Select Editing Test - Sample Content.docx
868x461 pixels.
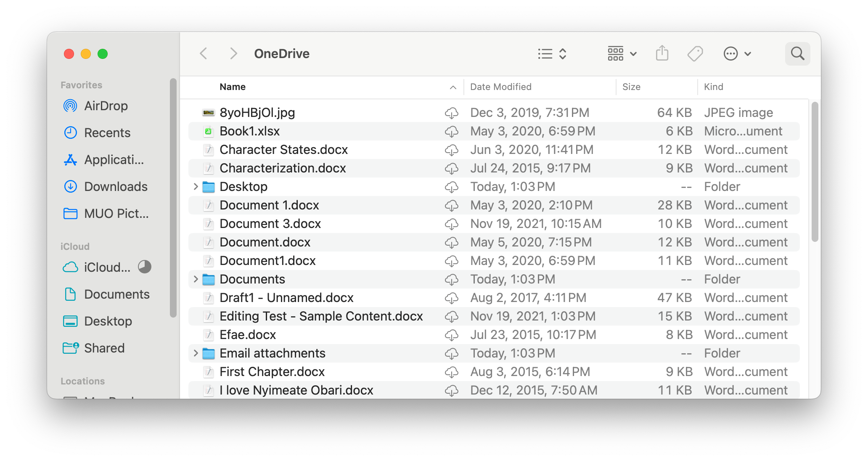(321, 316)
